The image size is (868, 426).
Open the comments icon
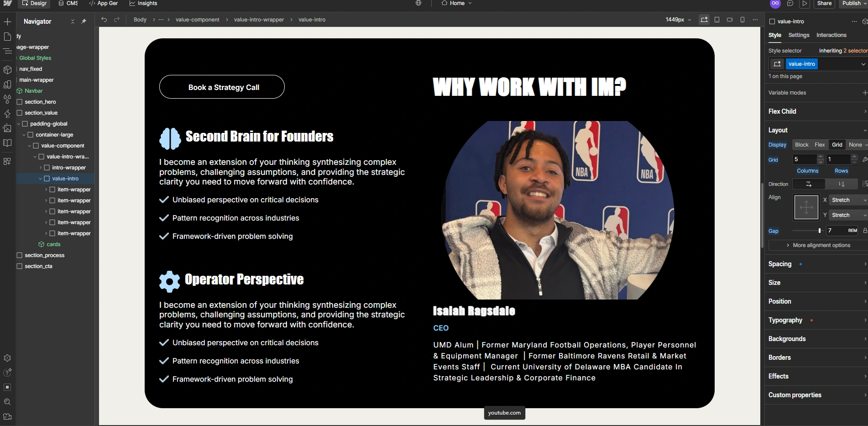(x=790, y=3)
